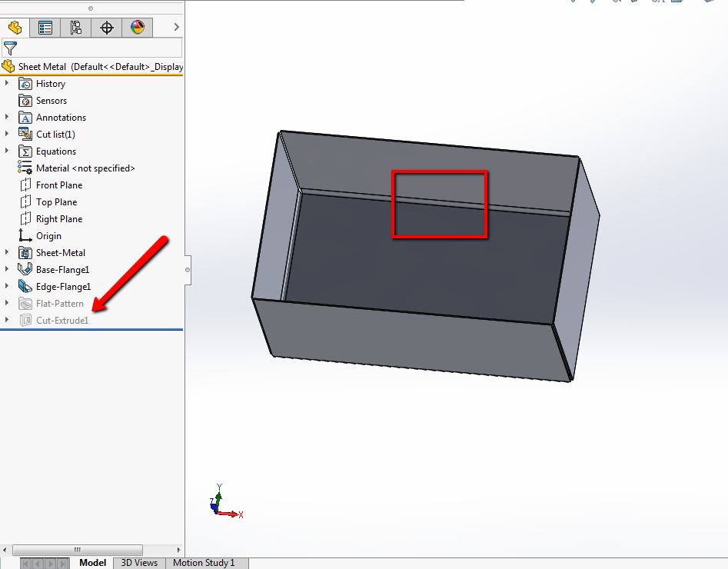
Task: Select the Front Plane icon
Action: tap(25, 185)
